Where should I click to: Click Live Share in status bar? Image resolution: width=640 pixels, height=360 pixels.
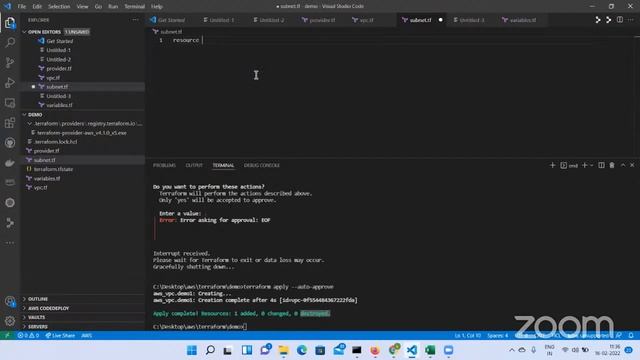pyautogui.click(x=60, y=336)
